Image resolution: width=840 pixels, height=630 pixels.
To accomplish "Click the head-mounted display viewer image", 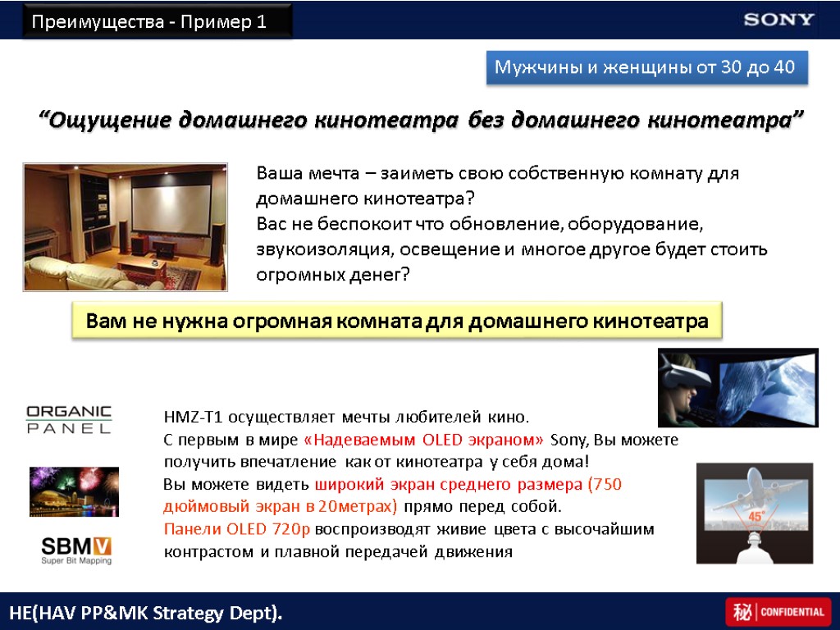I will tap(737, 387).
